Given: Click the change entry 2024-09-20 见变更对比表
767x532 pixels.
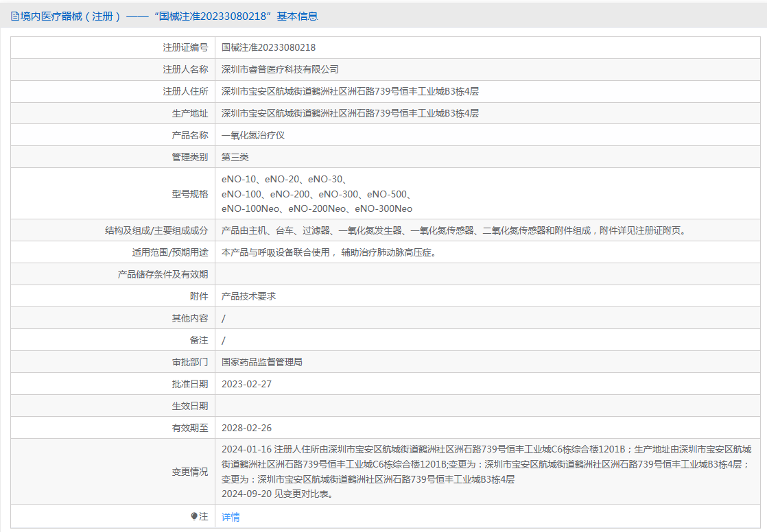Looking at the screenshot, I should coord(278,494).
